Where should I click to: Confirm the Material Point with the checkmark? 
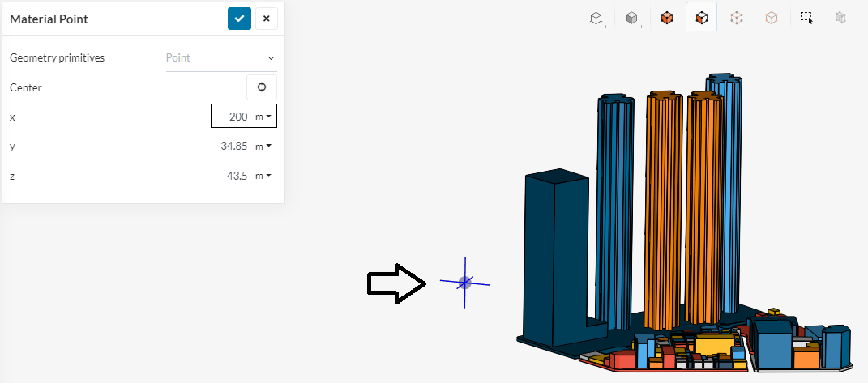point(239,19)
